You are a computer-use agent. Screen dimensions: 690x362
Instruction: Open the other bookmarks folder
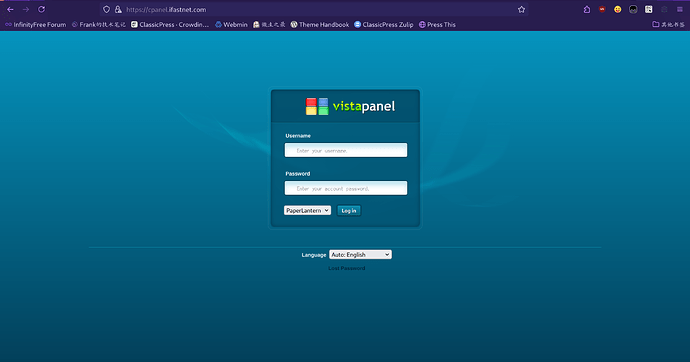point(668,25)
